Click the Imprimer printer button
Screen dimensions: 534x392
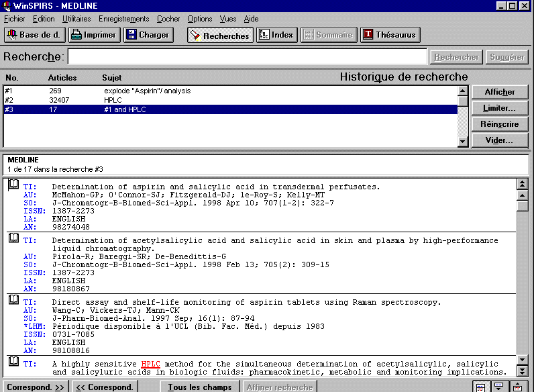click(x=95, y=35)
